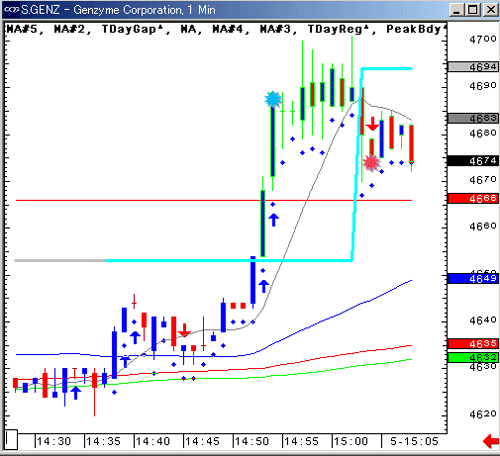Click the 4640 price scale value
The height and width of the screenshot is (456, 500).
(483, 320)
